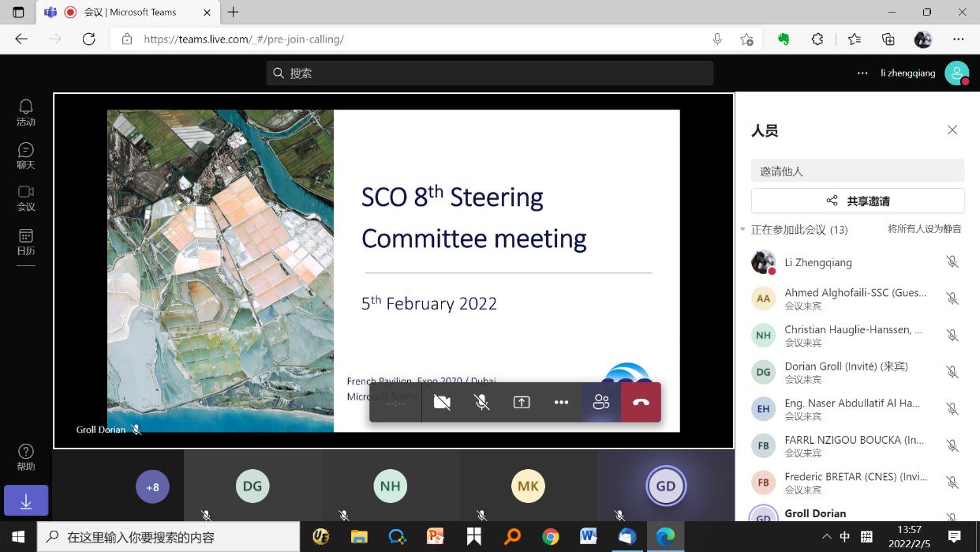Click the Windows taskbar search box
The image size is (980, 552).
[168, 537]
